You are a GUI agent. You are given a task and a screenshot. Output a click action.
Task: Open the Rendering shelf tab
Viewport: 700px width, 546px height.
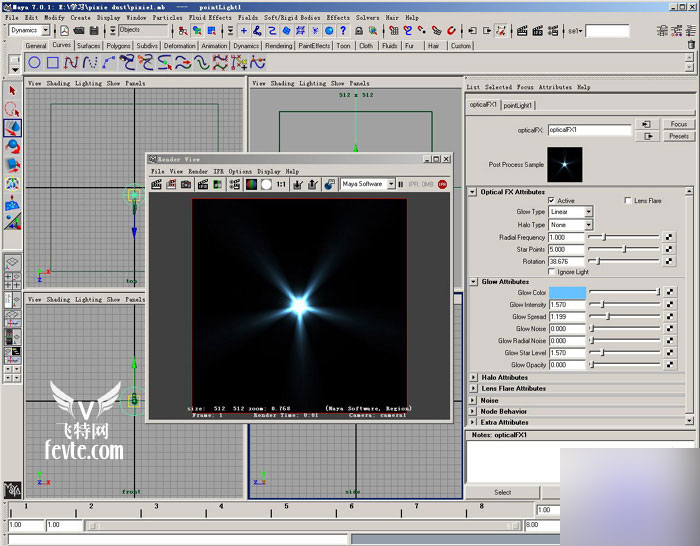(x=279, y=46)
